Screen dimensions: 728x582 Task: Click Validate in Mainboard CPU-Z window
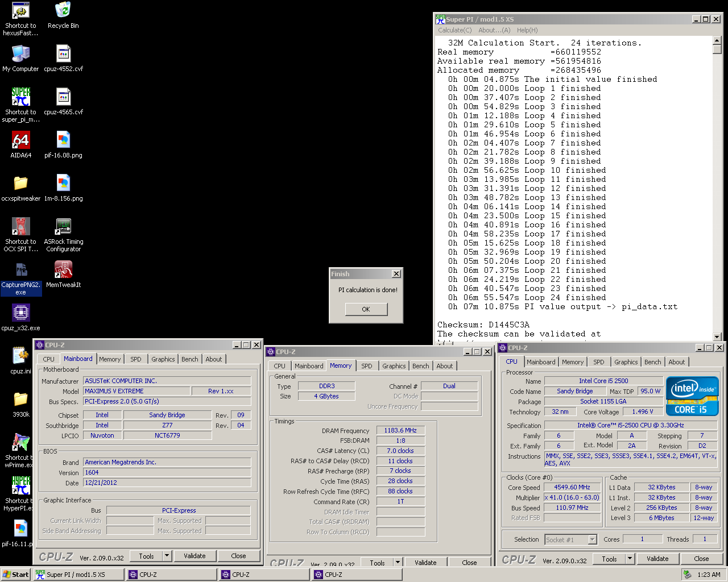195,556
